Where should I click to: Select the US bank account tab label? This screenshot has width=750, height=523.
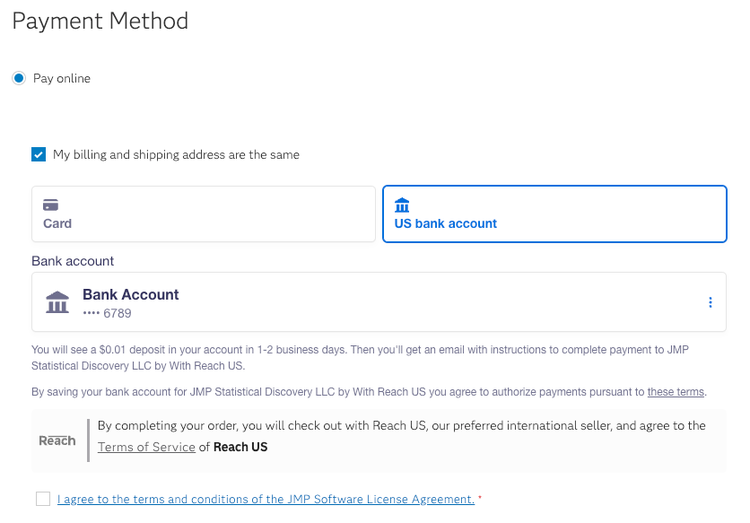coord(445,224)
